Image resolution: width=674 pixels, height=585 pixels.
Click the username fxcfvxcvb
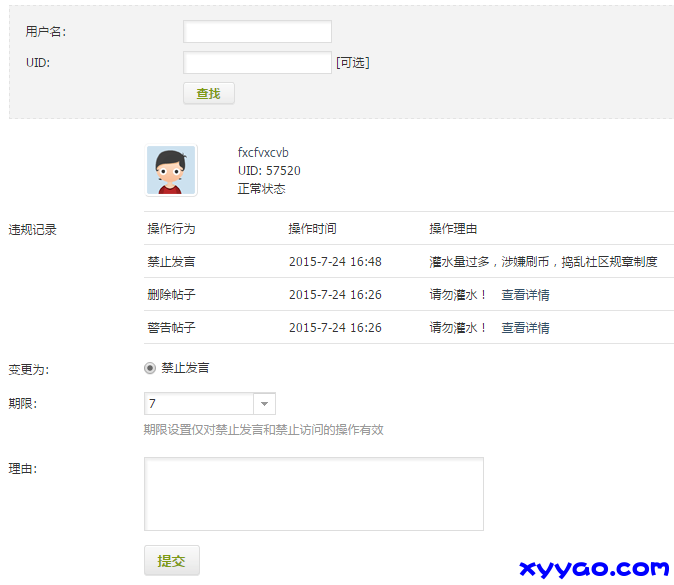point(263,153)
